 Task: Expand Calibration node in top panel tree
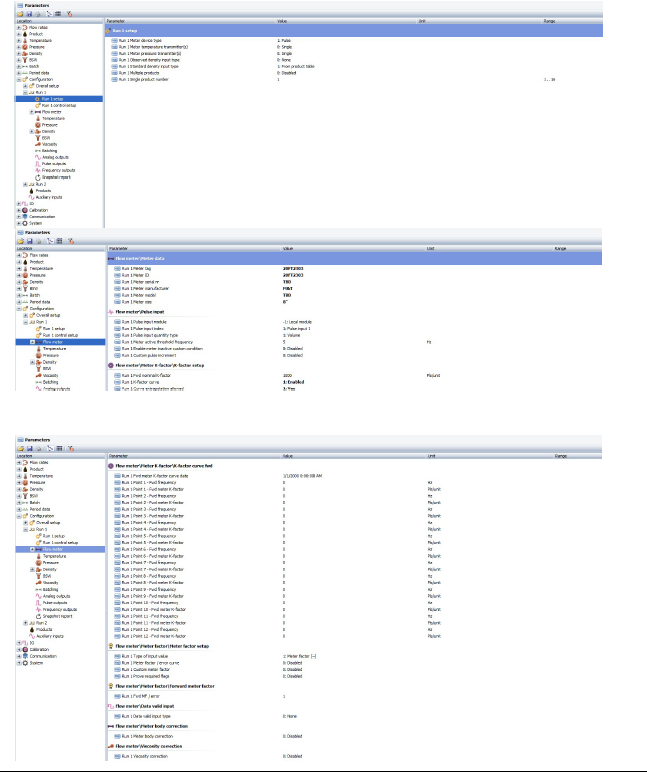[19, 210]
